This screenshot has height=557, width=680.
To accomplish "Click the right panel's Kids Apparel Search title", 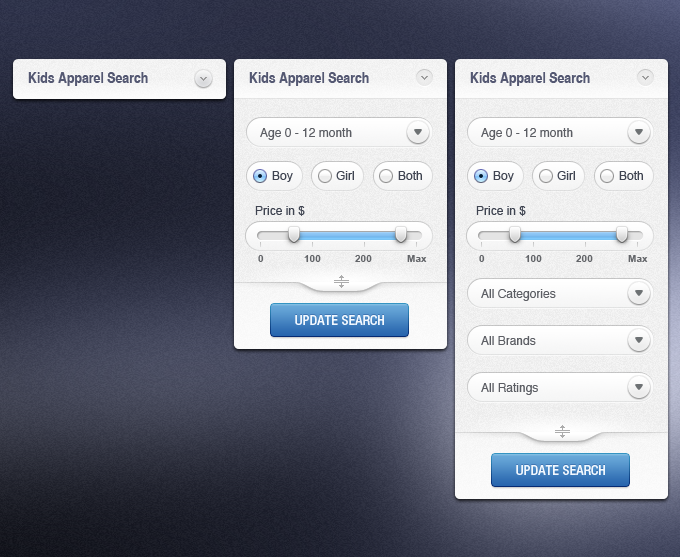I will pos(530,78).
